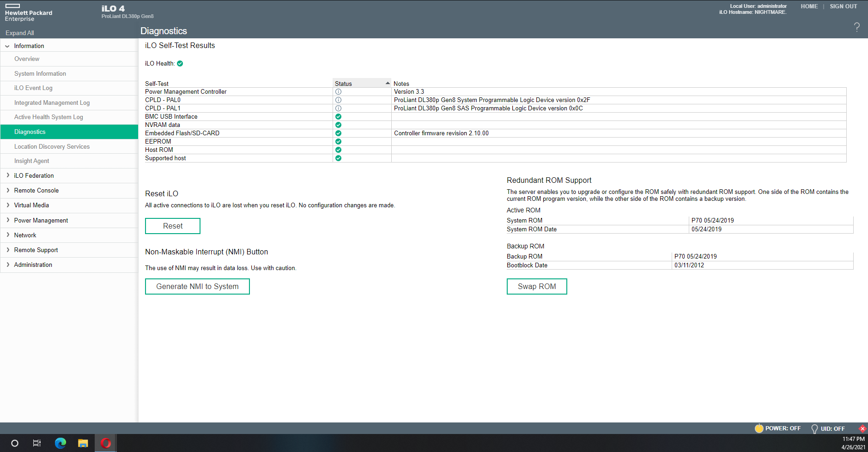Click SIGN OUT link
This screenshot has width=868, height=452.
[x=843, y=6]
